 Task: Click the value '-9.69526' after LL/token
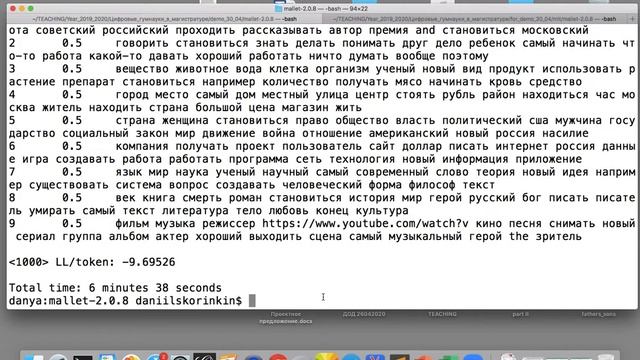click(x=149, y=262)
